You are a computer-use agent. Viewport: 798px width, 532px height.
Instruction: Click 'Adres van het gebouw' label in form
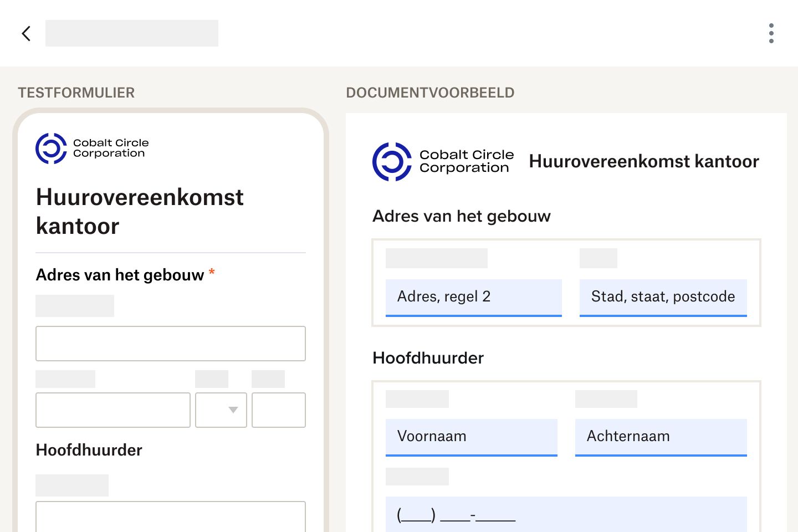120,275
